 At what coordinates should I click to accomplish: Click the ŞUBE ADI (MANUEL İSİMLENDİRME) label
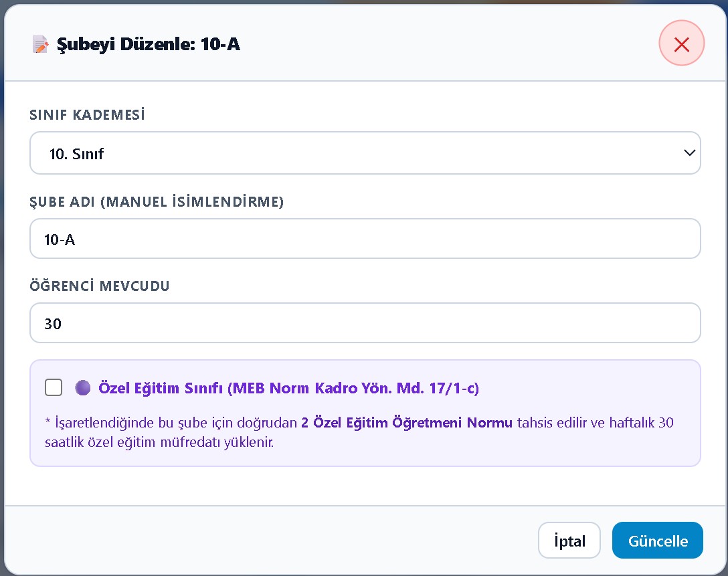(x=157, y=201)
